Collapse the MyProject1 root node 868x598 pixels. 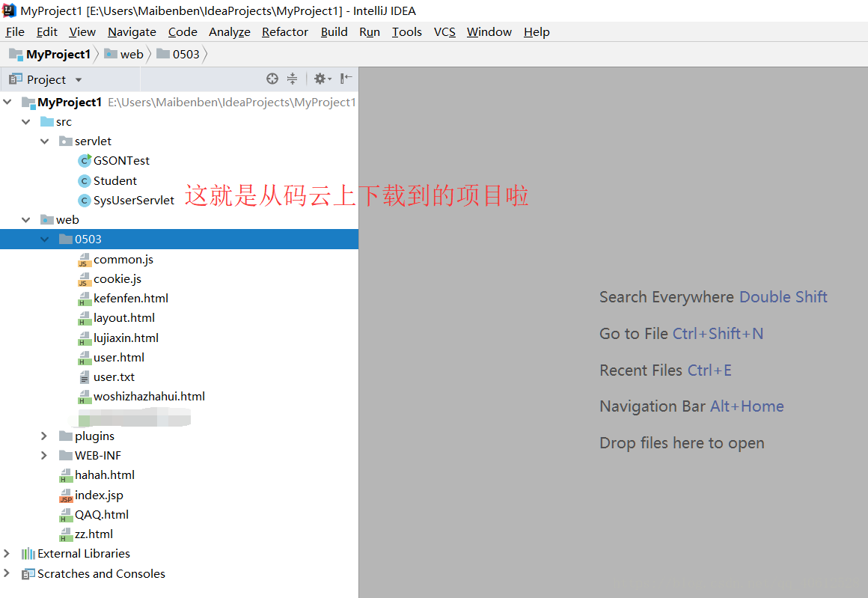[7, 102]
